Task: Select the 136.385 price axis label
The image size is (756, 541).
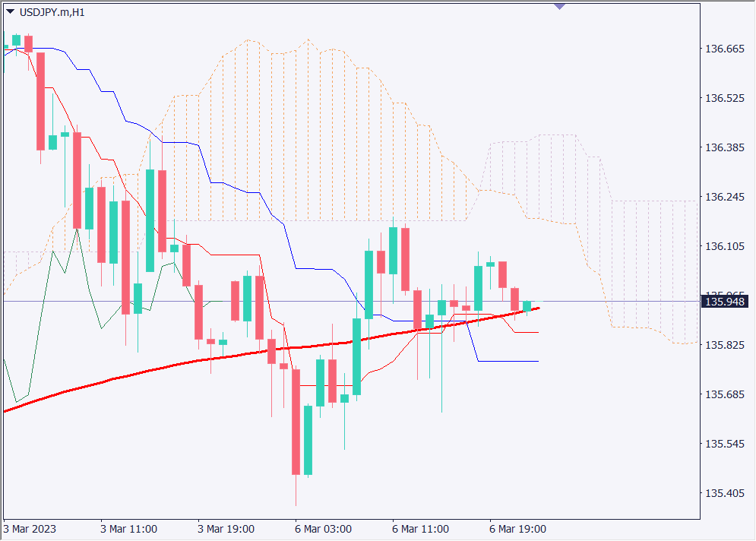Action: pos(725,147)
